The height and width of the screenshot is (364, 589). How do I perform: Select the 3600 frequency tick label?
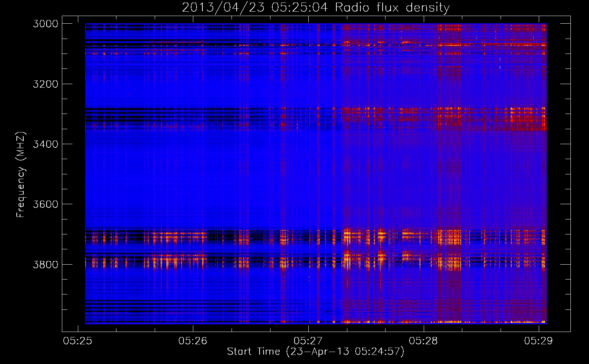pyautogui.click(x=46, y=204)
